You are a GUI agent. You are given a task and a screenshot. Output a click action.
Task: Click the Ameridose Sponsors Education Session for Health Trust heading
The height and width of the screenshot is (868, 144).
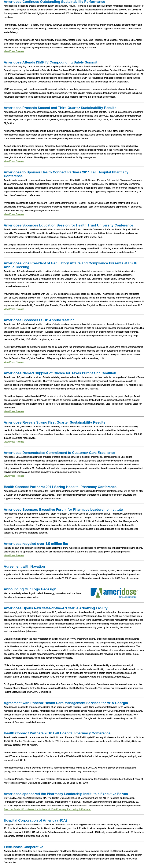point(68,225)
